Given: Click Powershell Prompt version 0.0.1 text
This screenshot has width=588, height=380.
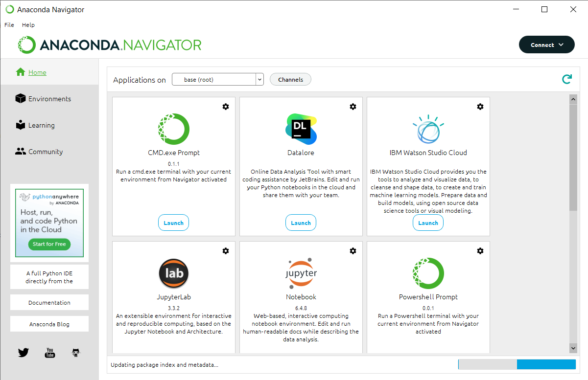Looking at the screenshot, I should (428, 308).
